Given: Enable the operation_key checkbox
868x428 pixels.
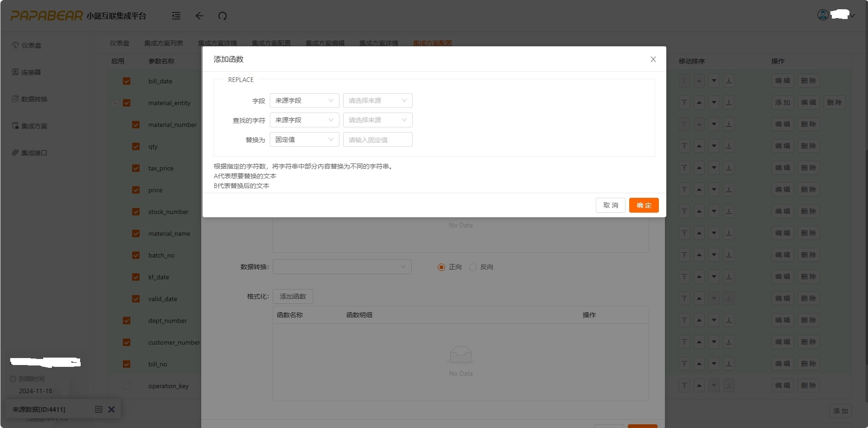Looking at the screenshot, I should click(x=127, y=386).
